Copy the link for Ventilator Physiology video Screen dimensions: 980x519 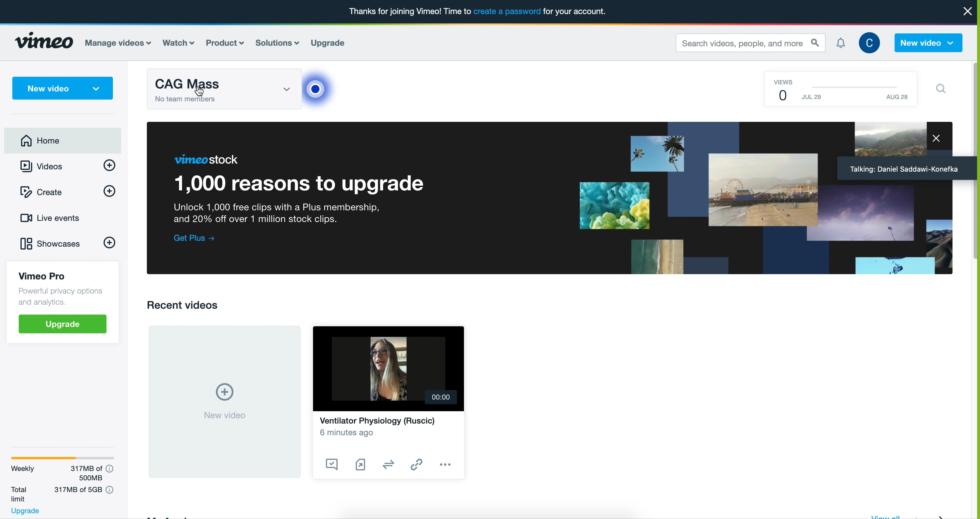416,464
